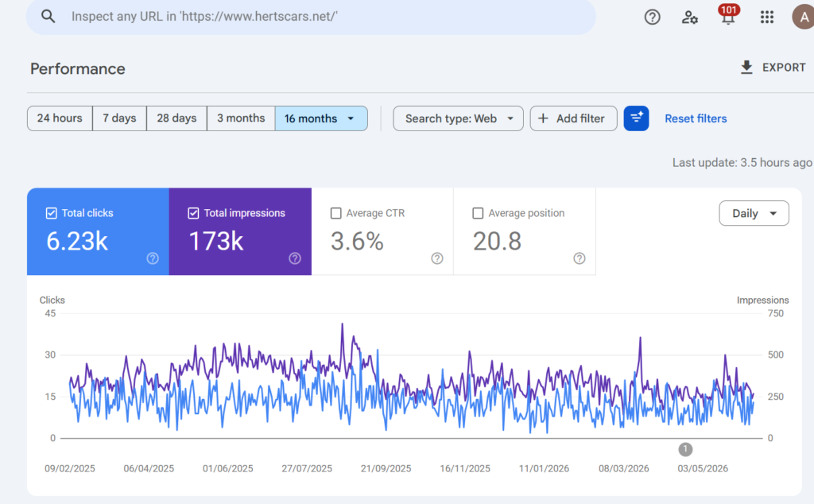Open the Google apps grid
This screenshot has height=504, width=814.
click(x=767, y=17)
